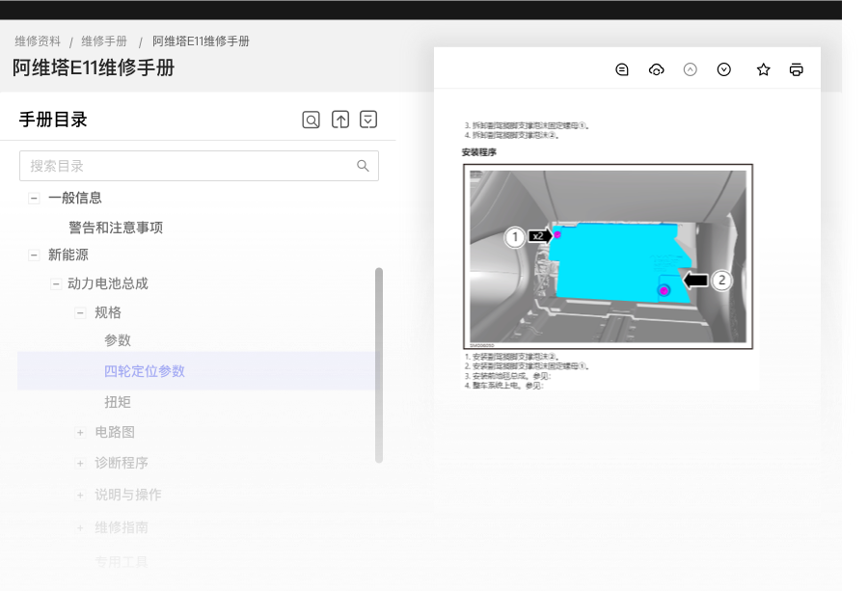This screenshot has height=591, width=868.
Task: Expand the 诊断程序 node
Action: coord(80,463)
